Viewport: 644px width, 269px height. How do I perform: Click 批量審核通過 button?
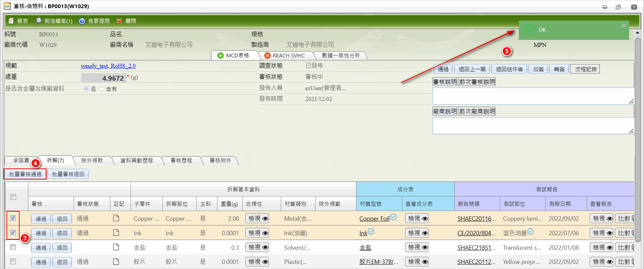point(25,174)
